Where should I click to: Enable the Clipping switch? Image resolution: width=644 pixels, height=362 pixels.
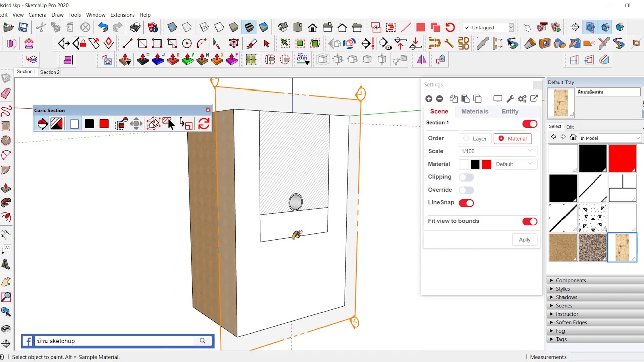466,177
